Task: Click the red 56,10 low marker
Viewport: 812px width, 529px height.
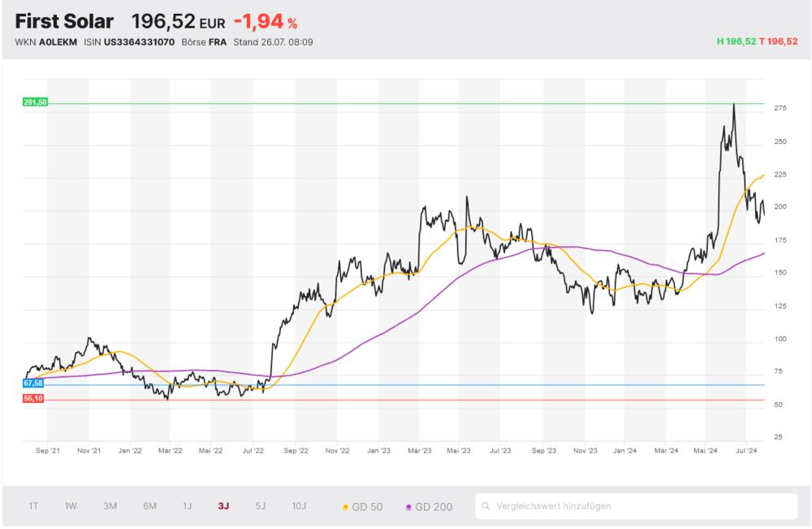Action: tap(33, 398)
